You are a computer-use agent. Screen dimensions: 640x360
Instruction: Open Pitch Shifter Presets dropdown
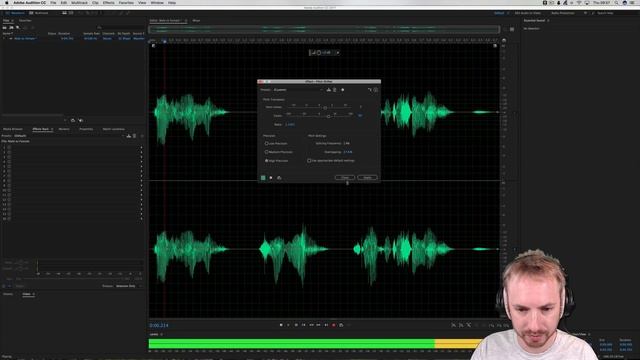(297, 90)
